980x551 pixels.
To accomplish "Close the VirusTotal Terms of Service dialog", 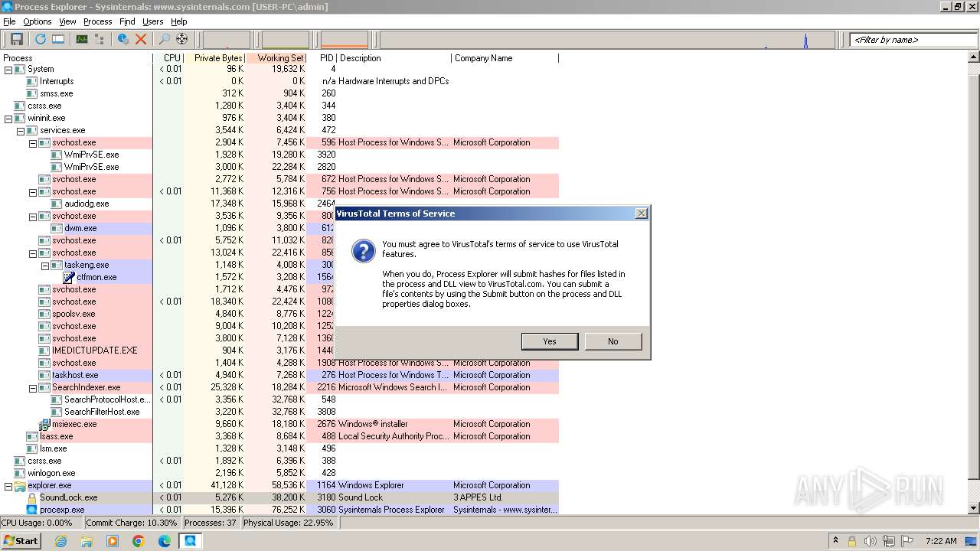I will pyautogui.click(x=642, y=214).
